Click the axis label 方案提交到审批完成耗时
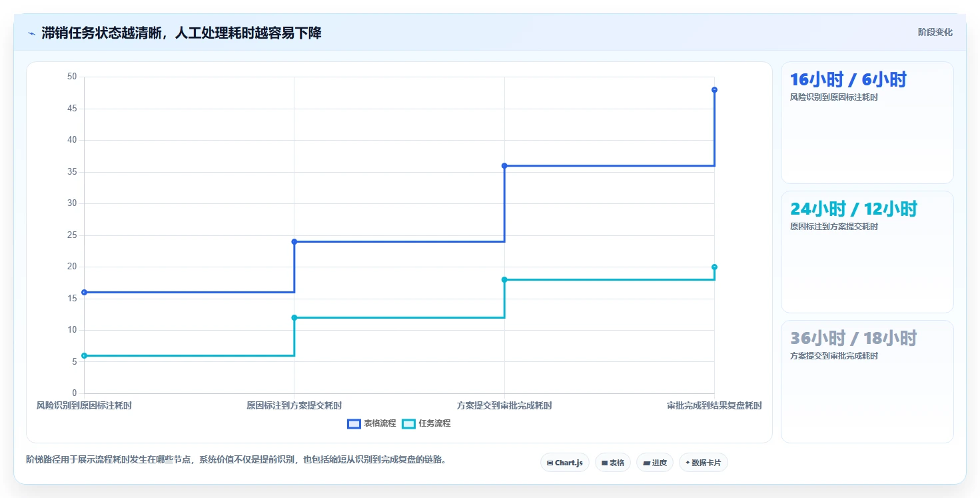980x498 pixels. tap(504, 405)
